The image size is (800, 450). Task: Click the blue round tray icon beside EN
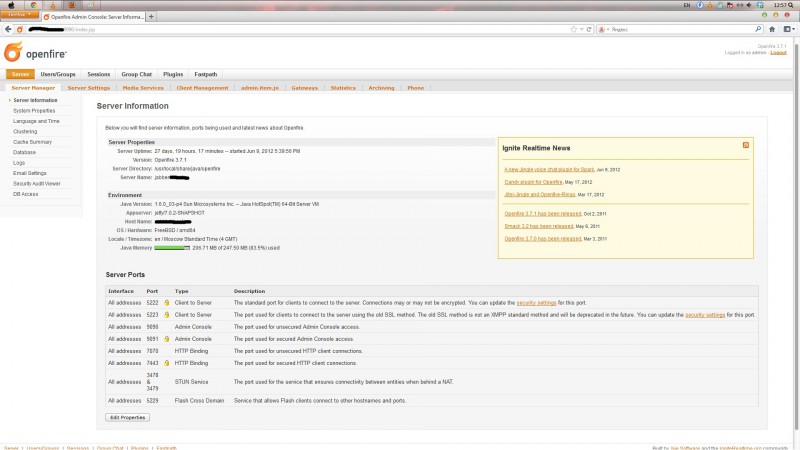pyautogui.click(x=700, y=5)
